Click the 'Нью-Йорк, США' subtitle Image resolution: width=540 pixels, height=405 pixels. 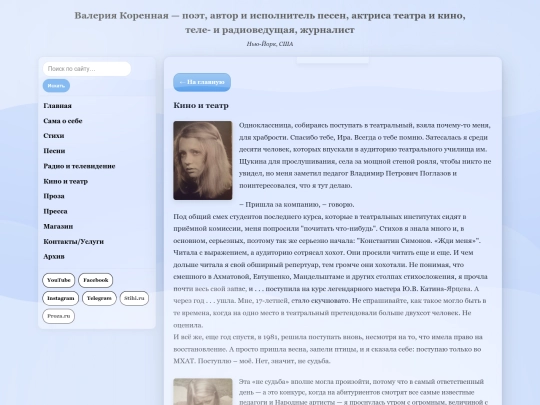(x=270, y=44)
